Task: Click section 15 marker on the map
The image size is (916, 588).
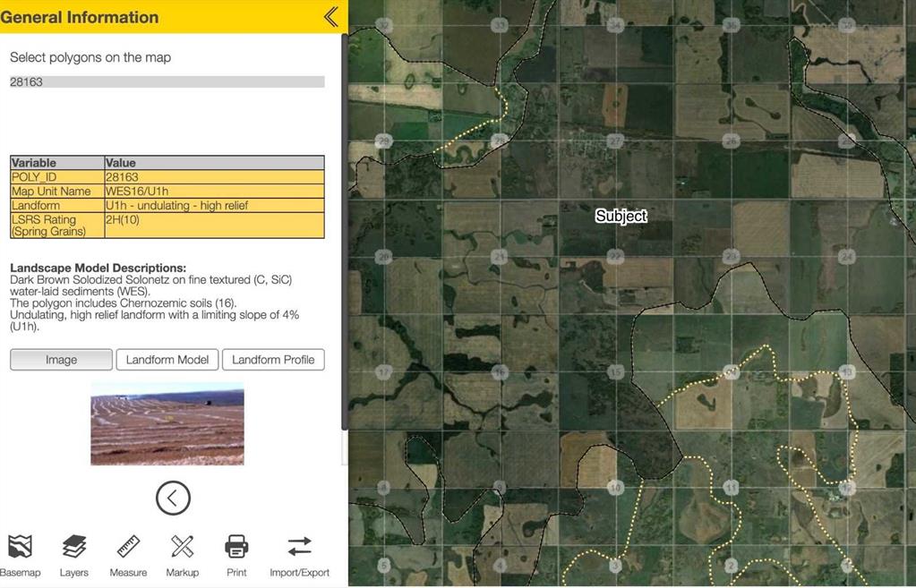Action: tap(615, 371)
